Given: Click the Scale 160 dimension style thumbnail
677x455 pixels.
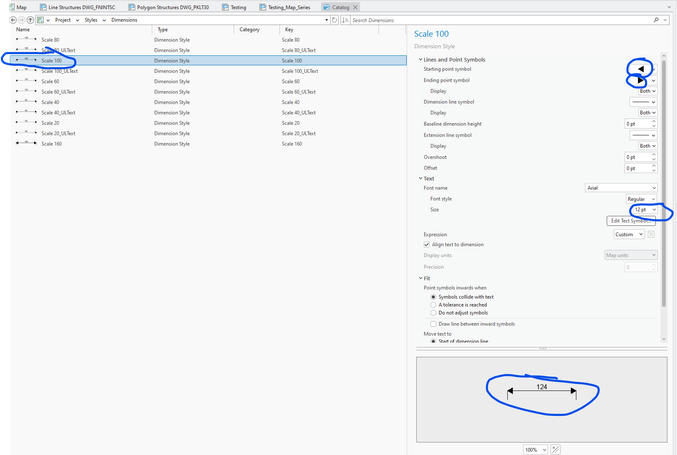Looking at the screenshot, I should pyautogui.click(x=26, y=144).
